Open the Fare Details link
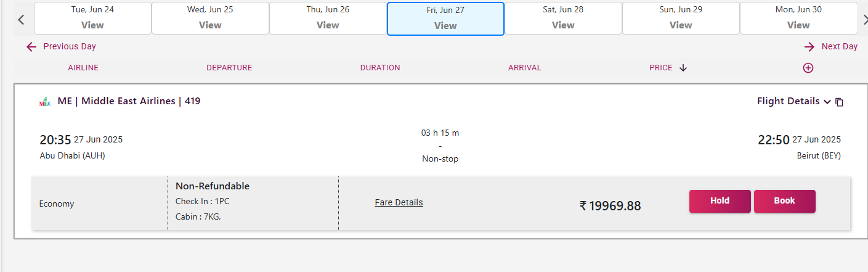The height and width of the screenshot is (272, 868). (x=399, y=202)
